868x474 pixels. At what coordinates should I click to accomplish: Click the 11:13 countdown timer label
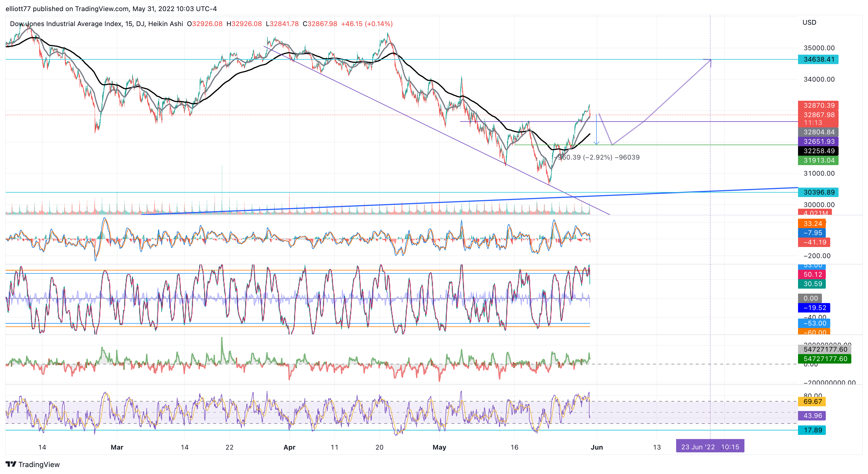pos(813,123)
